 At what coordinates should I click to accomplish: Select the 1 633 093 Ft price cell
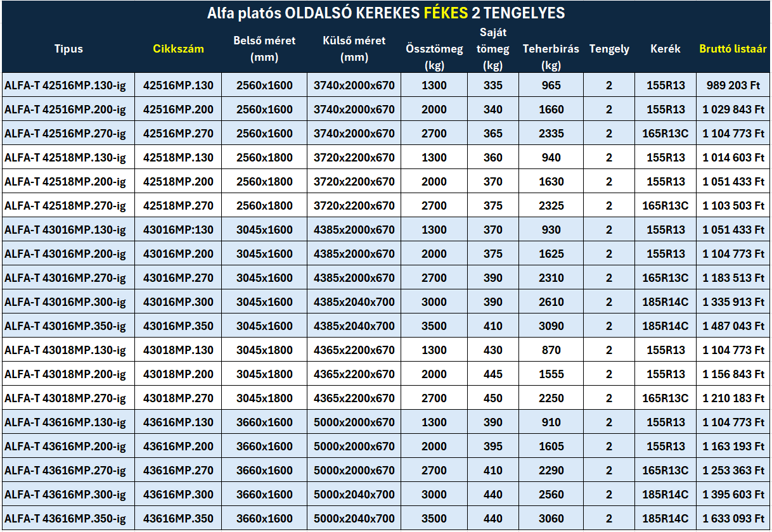coord(733,519)
